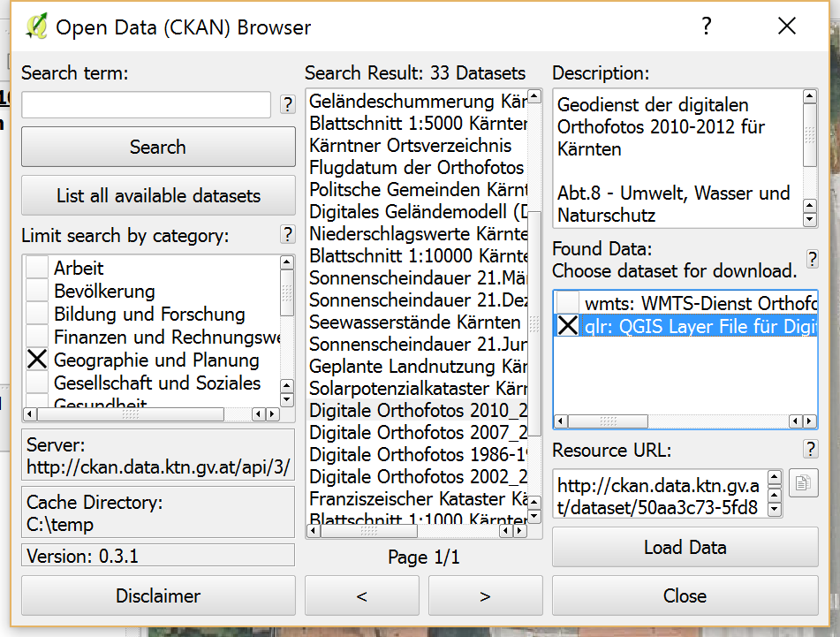Check the wmts WMTS-Dienst download option

[568, 304]
